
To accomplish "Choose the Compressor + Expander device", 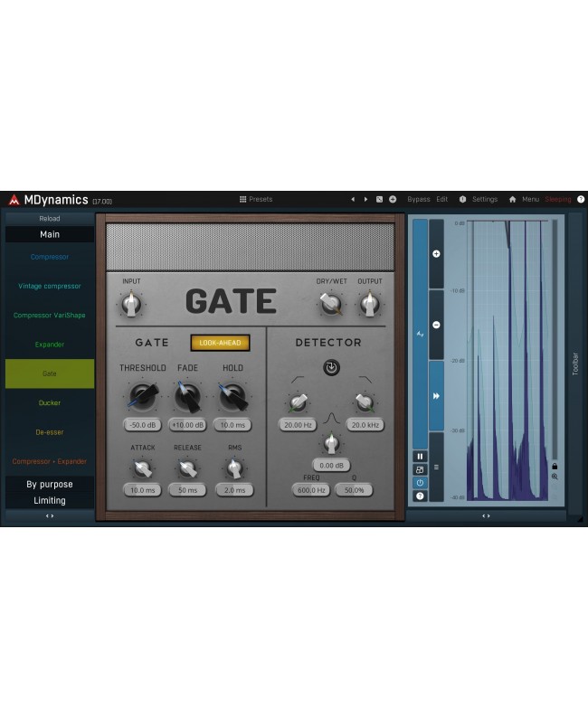I will (x=50, y=461).
